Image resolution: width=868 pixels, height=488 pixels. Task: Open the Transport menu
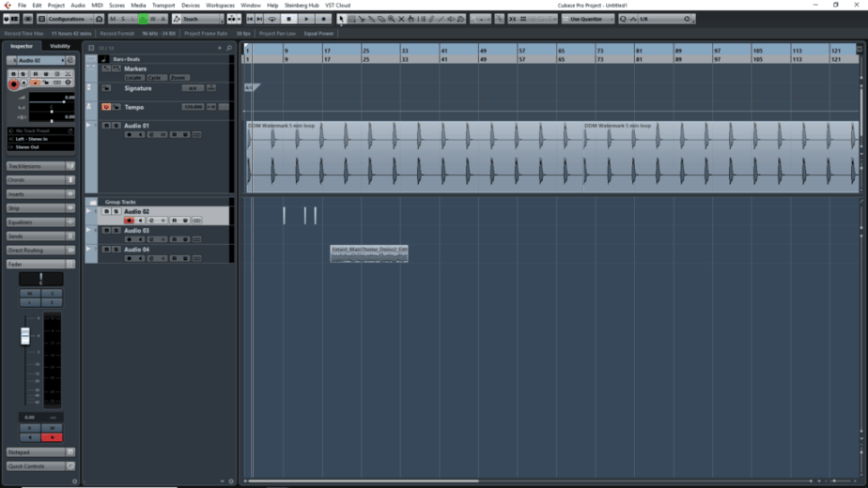point(163,5)
